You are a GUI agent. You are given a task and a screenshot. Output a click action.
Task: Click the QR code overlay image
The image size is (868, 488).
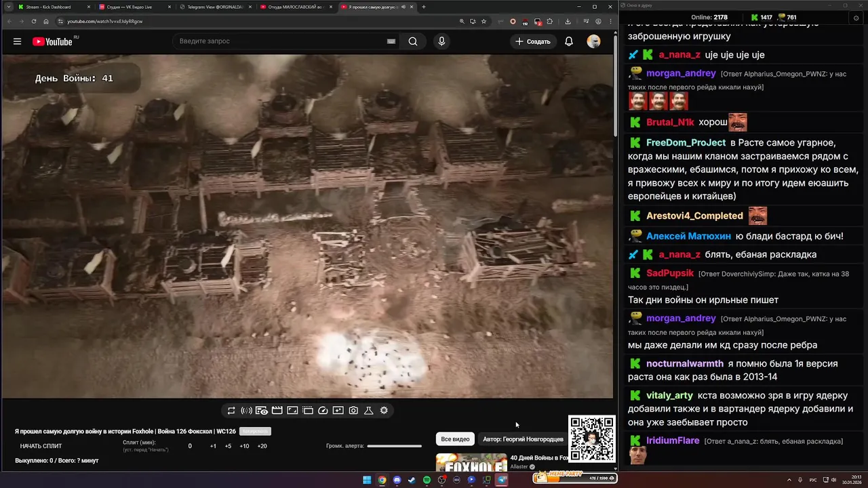(592, 439)
